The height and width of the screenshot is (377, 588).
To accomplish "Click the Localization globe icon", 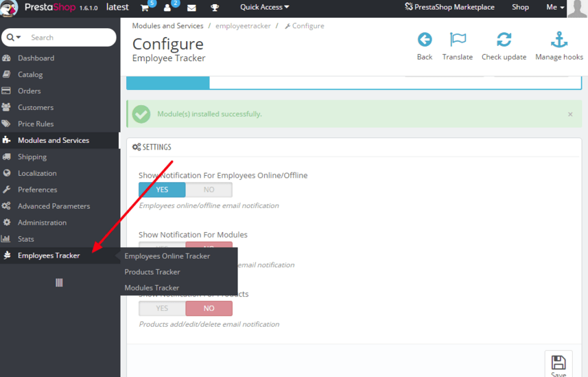I will coord(6,173).
